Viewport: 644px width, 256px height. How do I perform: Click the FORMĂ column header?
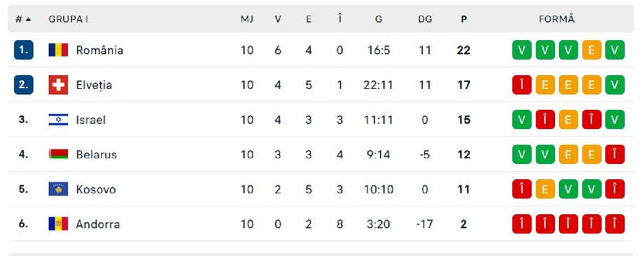click(557, 19)
